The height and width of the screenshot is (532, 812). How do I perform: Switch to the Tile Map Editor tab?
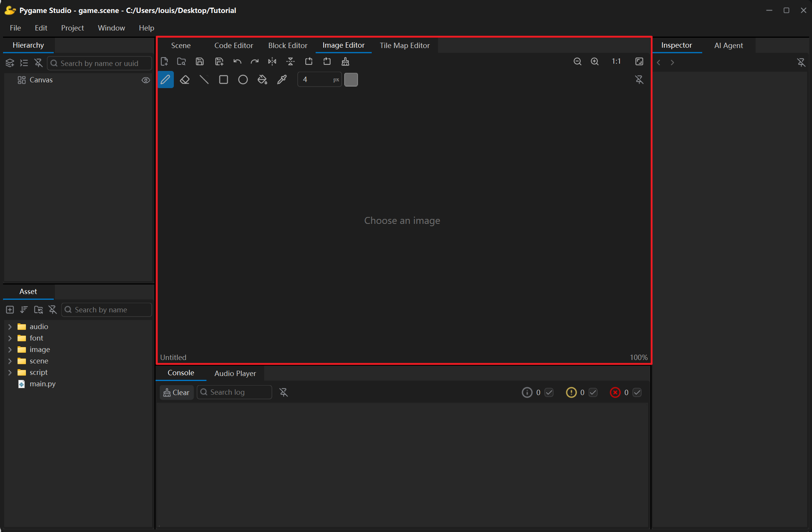pyautogui.click(x=404, y=45)
